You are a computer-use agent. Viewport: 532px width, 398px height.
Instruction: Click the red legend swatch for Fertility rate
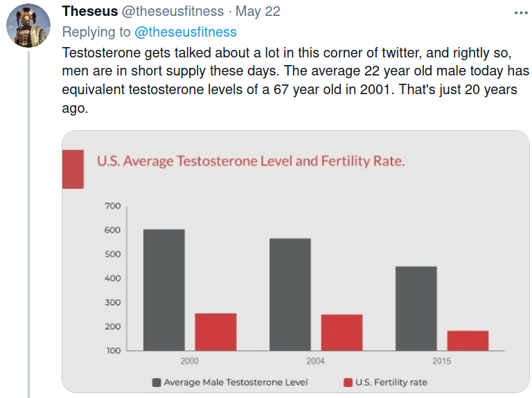pyautogui.click(x=348, y=382)
